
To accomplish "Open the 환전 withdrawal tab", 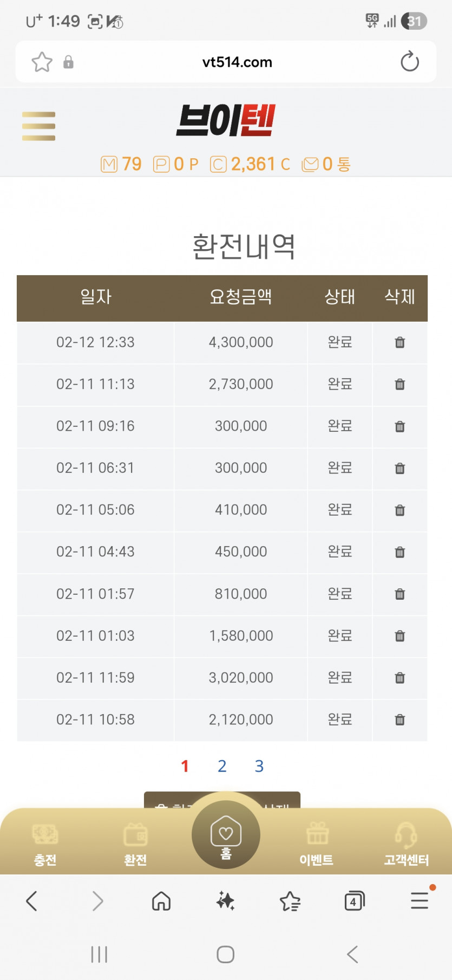I will (x=135, y=845).
